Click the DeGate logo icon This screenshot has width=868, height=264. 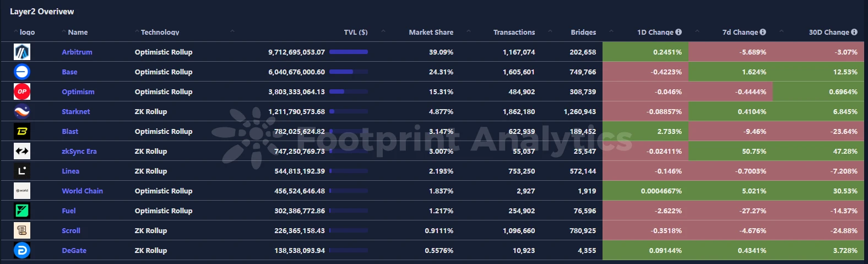22,250
